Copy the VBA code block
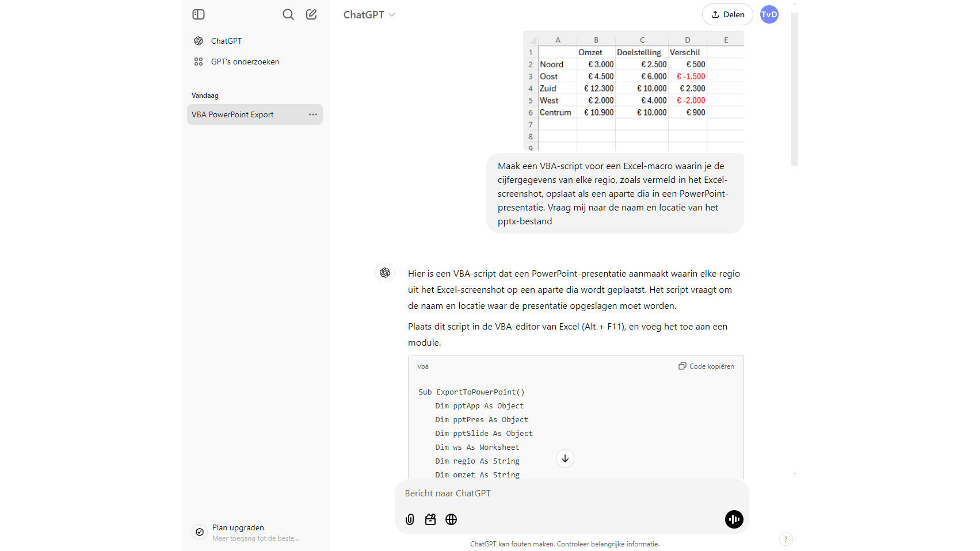 (706, 366)
